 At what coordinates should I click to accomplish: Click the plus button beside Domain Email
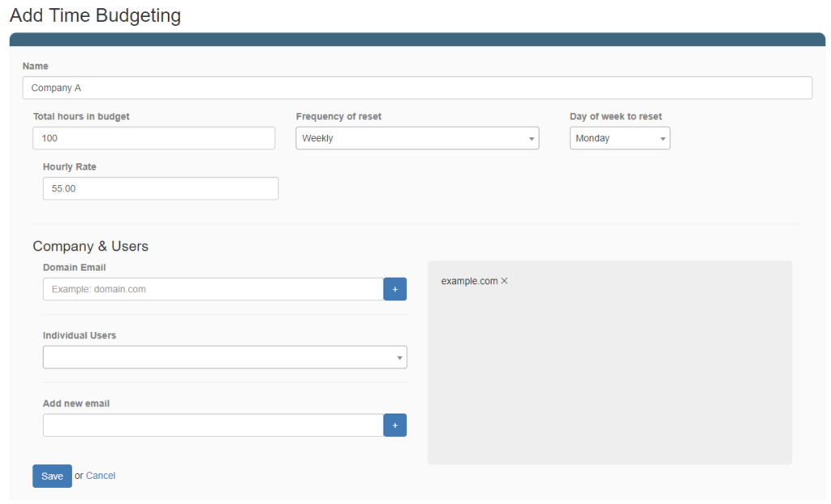395,289
